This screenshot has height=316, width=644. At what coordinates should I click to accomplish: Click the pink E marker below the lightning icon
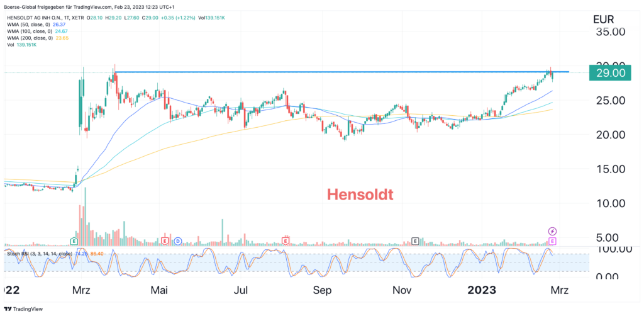pyautogui.click(x=553, y=241)
